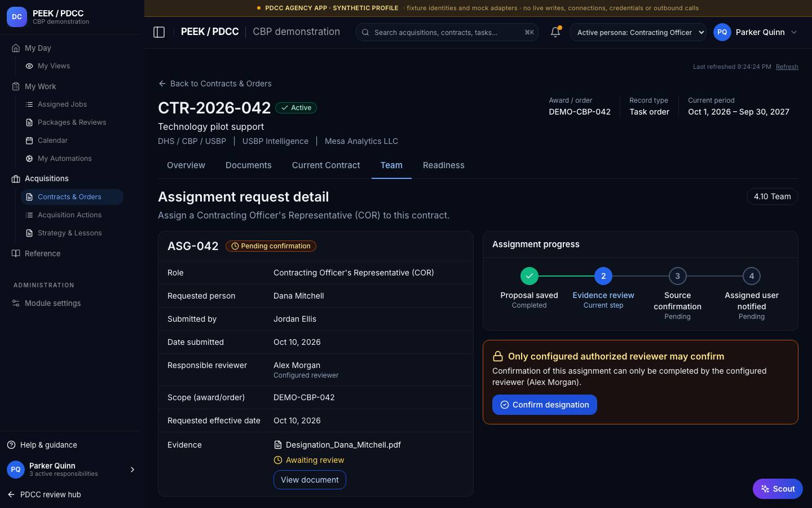
Task: Open Assigned Jobs in sidebar
Action: pyautogui.click(x=72, y=104)
